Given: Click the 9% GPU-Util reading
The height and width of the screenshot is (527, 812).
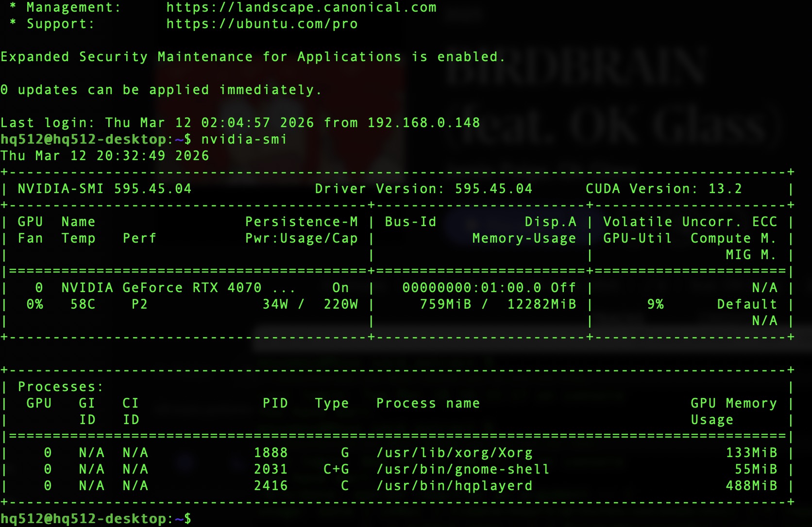Looking at the screenshot, I should pyautogui.click(x=655, y=305).
